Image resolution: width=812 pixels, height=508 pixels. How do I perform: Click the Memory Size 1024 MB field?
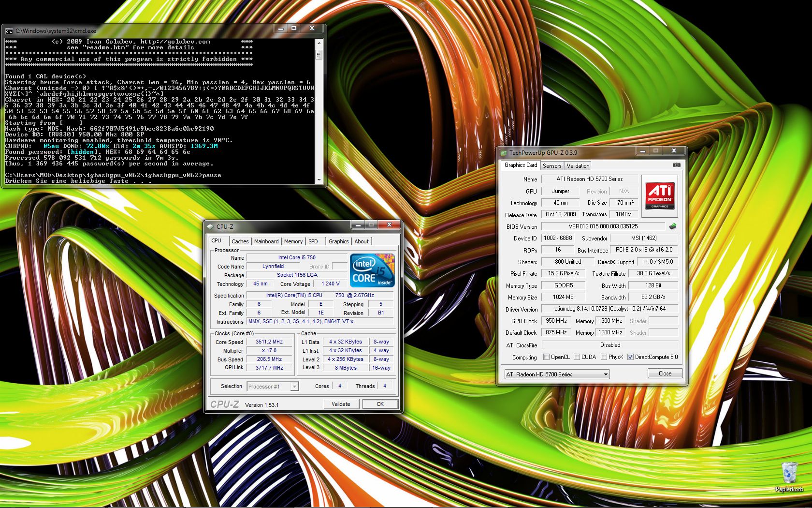pos(564,297)
